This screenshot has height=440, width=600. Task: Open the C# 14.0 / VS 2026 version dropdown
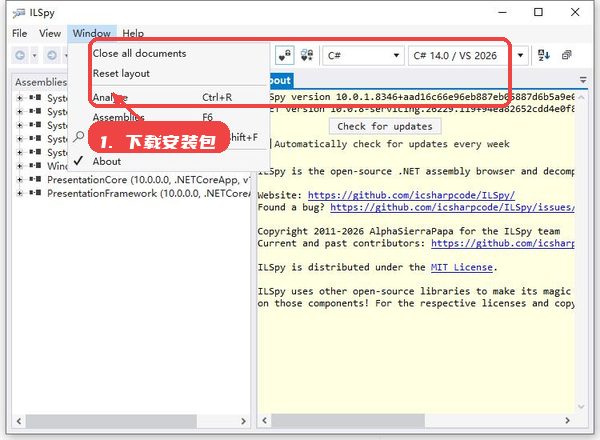pos(468,56)
